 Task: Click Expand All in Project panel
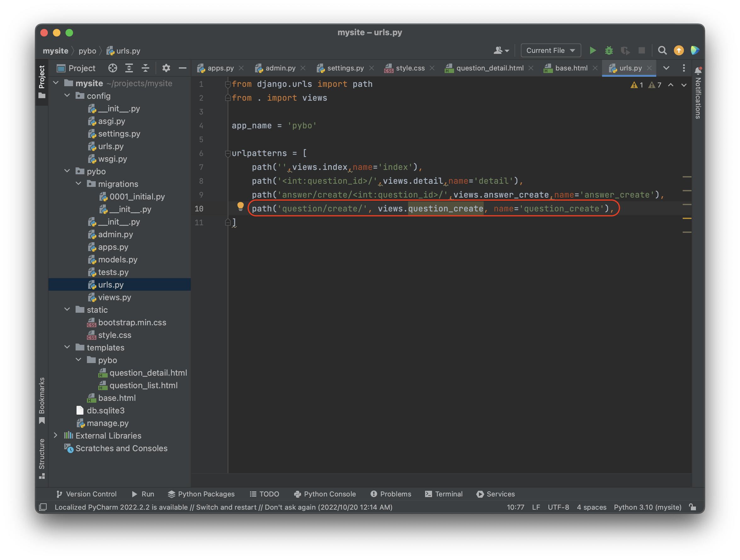(129, 68)
